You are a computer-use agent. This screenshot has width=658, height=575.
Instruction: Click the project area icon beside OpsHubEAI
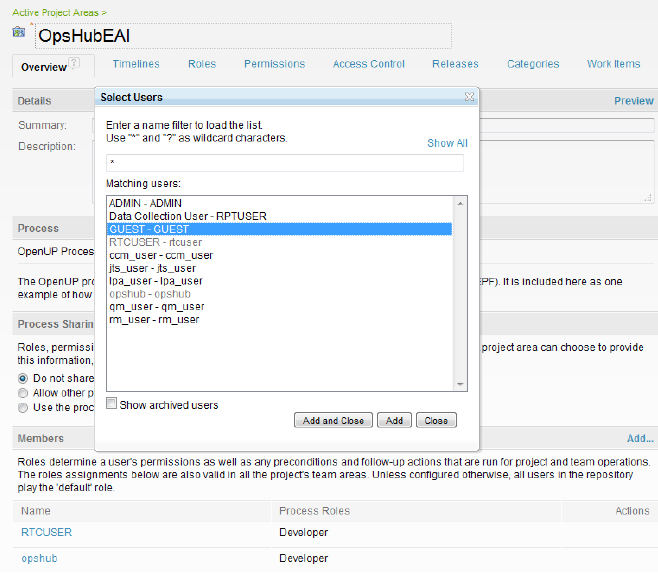18,33
